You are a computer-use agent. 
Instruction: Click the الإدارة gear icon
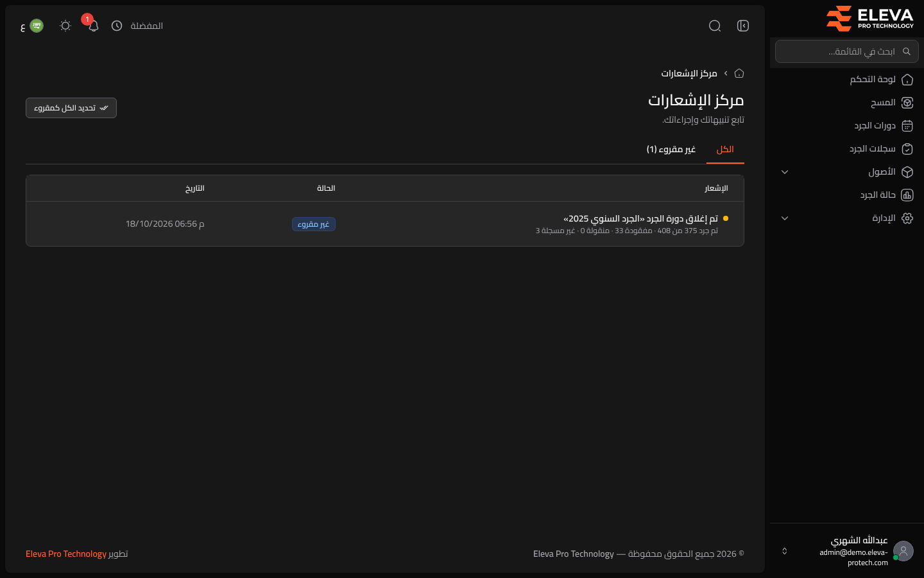click(x=907, y=218)
